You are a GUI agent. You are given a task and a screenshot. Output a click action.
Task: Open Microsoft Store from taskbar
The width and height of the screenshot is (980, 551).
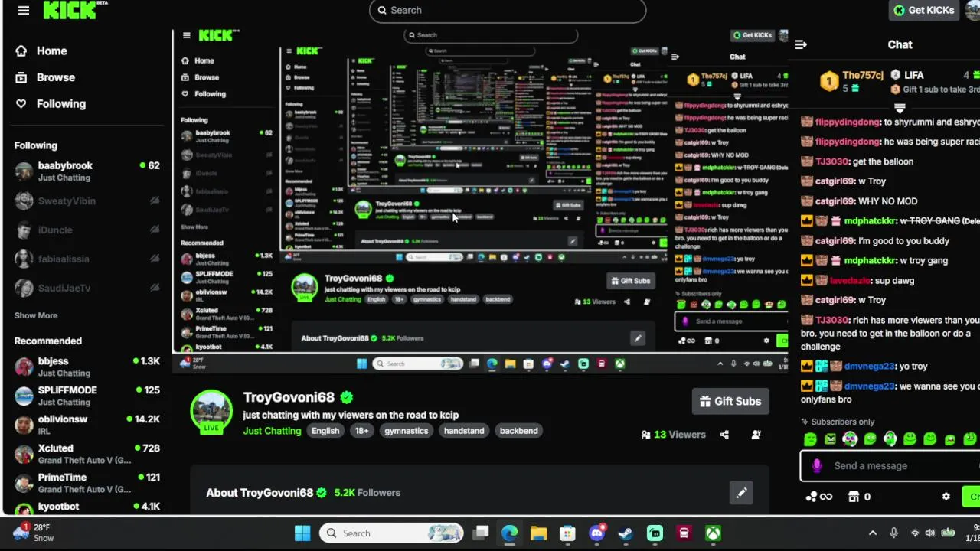coord(567,533)
